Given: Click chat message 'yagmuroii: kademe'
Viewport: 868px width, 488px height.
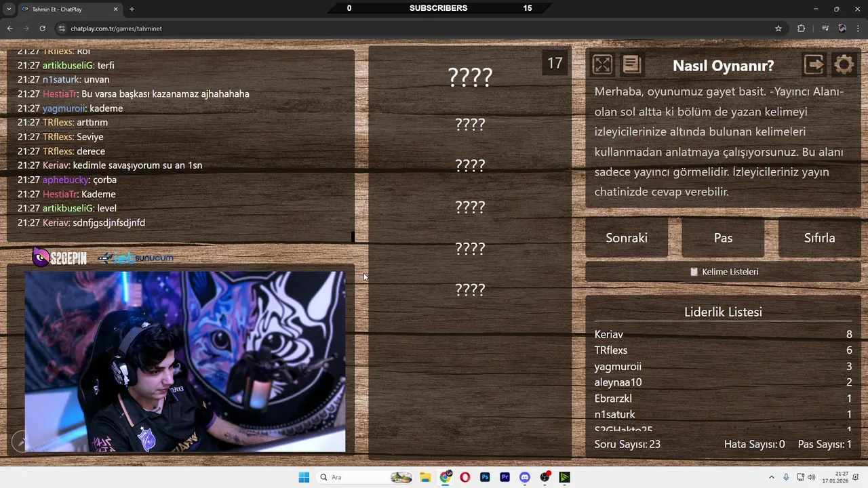Looking at the screenshot, I should 70,108.
